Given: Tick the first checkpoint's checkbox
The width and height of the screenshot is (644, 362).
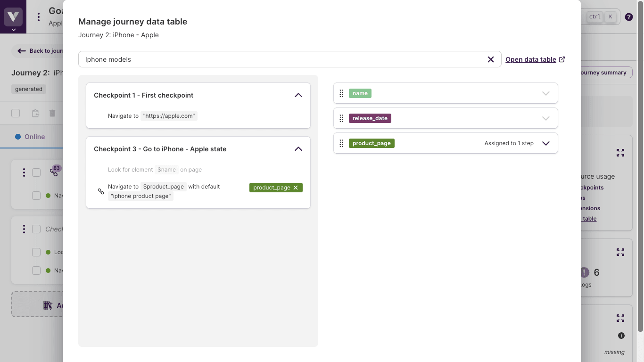Looking at the screenshot, I should [x=36, y=173].
